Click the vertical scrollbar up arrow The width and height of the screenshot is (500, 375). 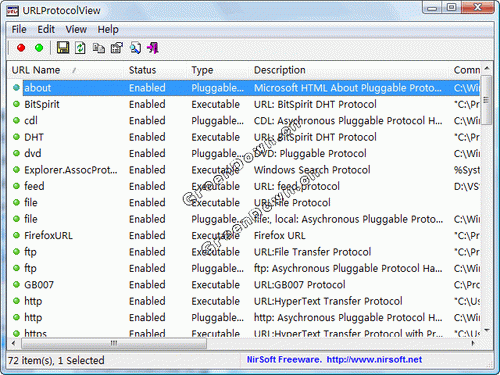point(487,69)
